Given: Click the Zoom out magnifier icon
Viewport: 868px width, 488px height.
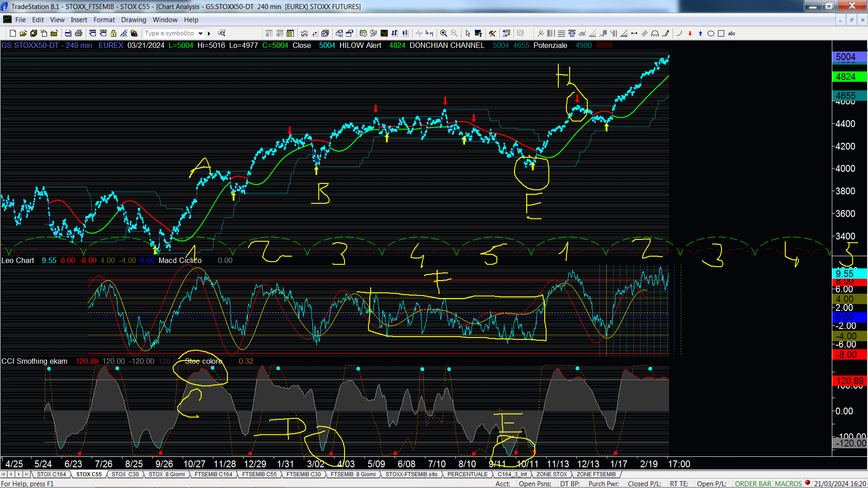Looking at the screenshot, I should point(454,33).
